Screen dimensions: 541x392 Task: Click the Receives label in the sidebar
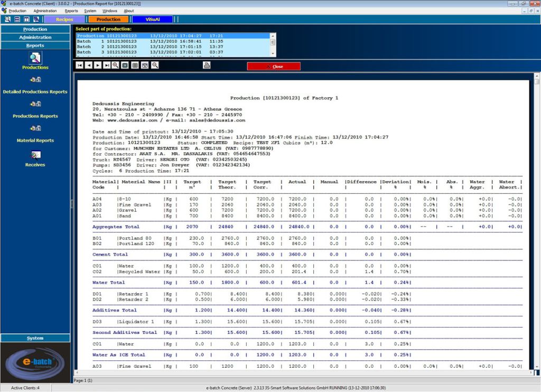(x=35, y=165)
